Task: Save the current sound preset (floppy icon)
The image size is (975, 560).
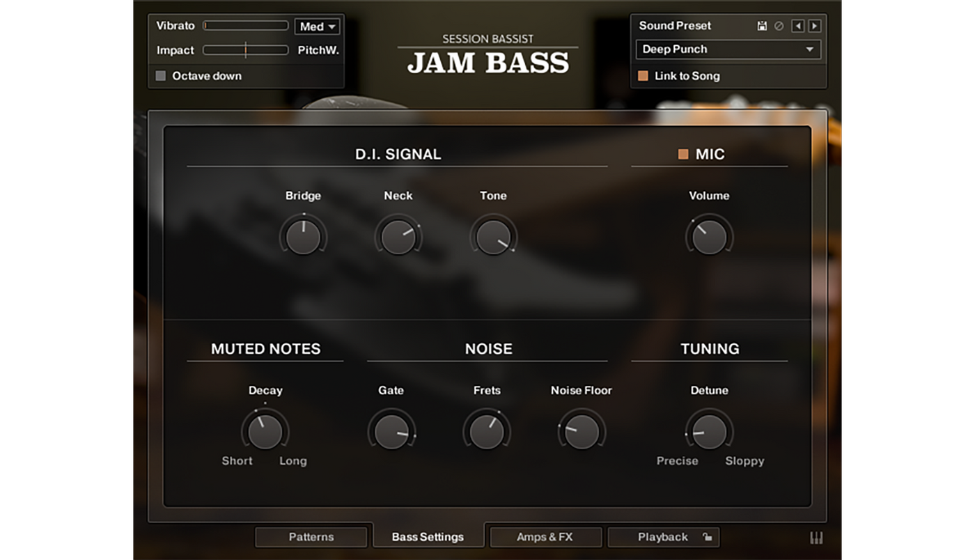Action: [763, 26]
